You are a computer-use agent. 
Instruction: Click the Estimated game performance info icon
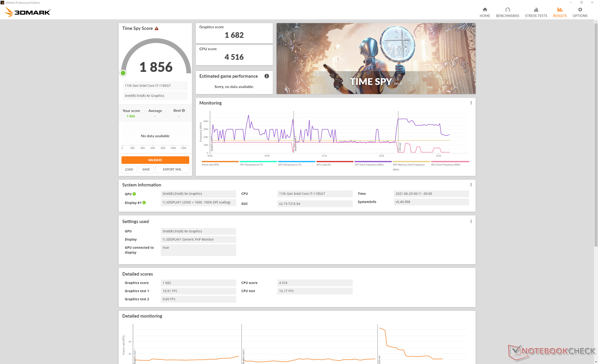267,76
